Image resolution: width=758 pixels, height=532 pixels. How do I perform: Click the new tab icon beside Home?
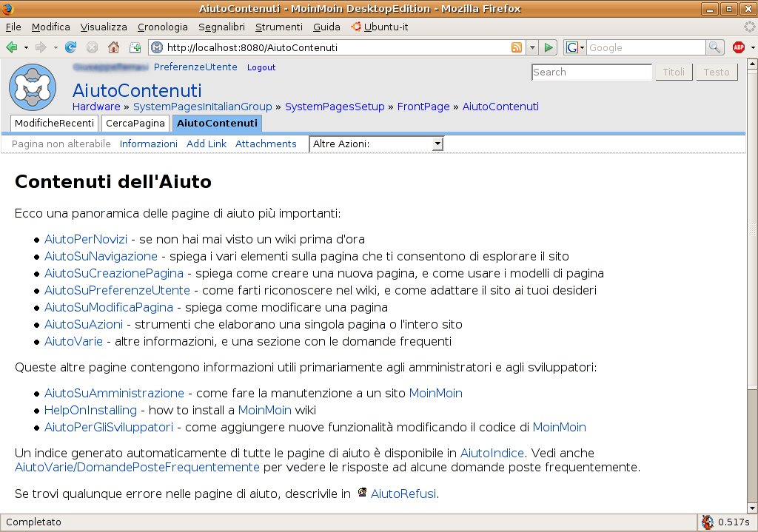tap(135, 47)
